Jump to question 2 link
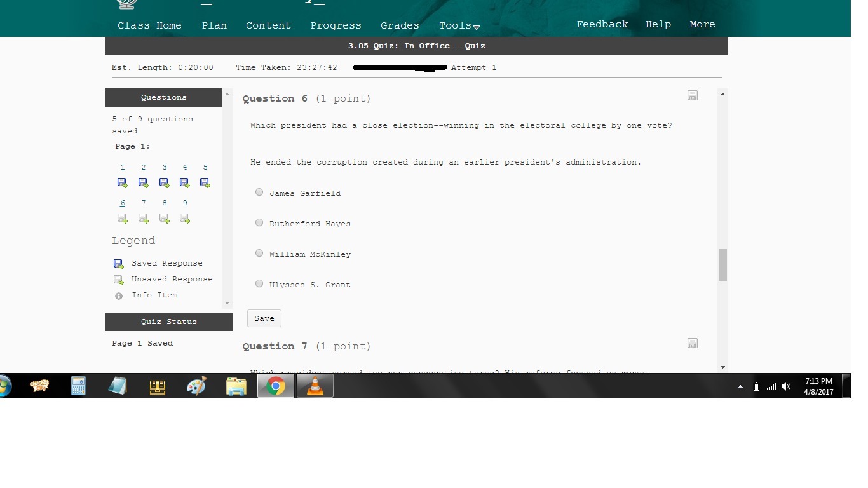This screenshot has width=868, height=488. tap(144, 167)
